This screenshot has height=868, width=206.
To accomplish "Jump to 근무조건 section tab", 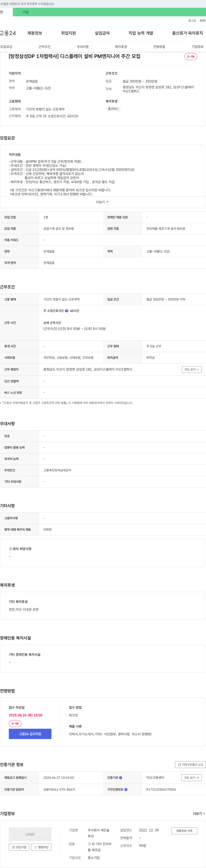I will click(x=44, y=46).
